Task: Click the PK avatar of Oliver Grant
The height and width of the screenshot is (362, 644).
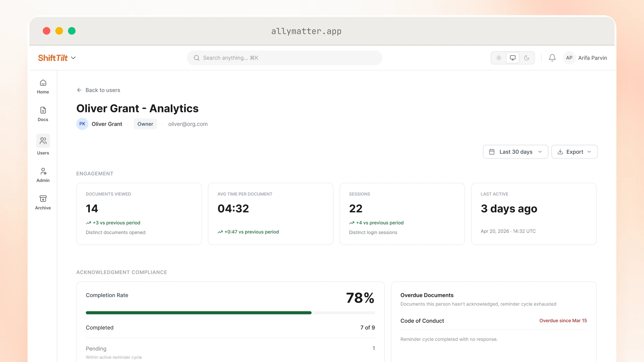Action: pos(82,124)
